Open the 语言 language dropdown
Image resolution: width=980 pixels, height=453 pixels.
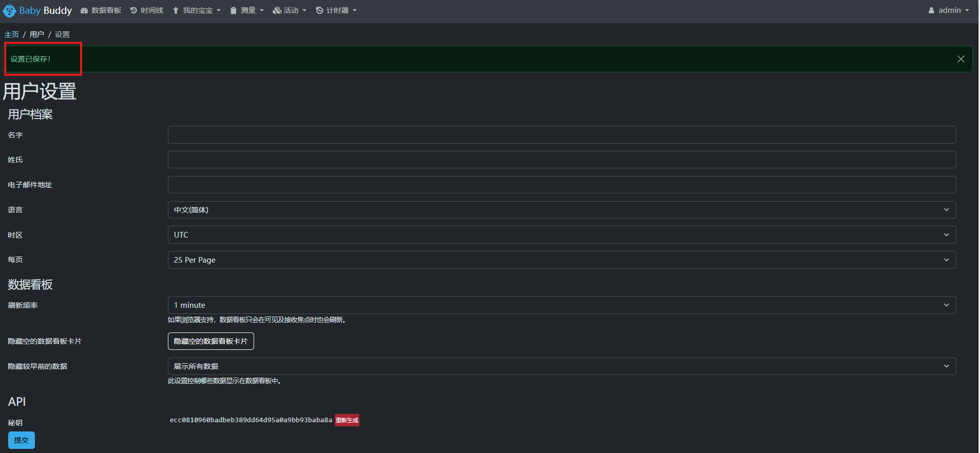(x=562, y=210)
